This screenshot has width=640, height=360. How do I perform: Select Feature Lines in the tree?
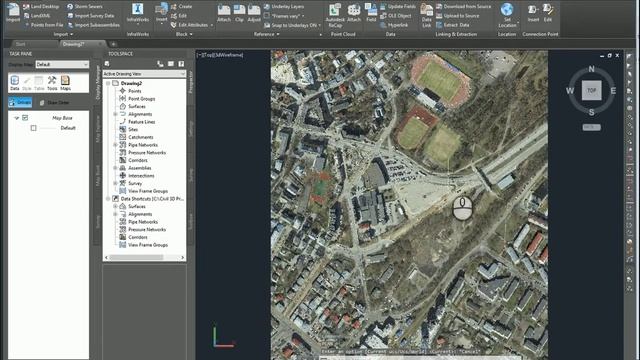tap(142, 122)
